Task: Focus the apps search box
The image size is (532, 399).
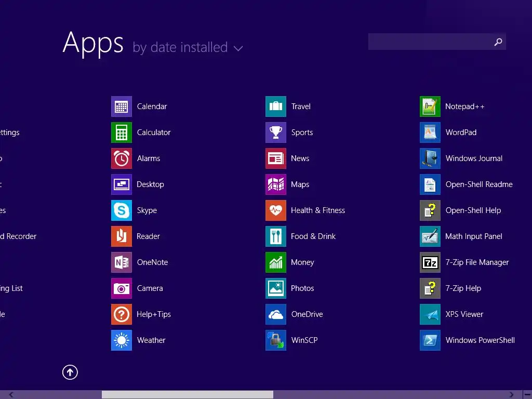Action: (437, 42)
